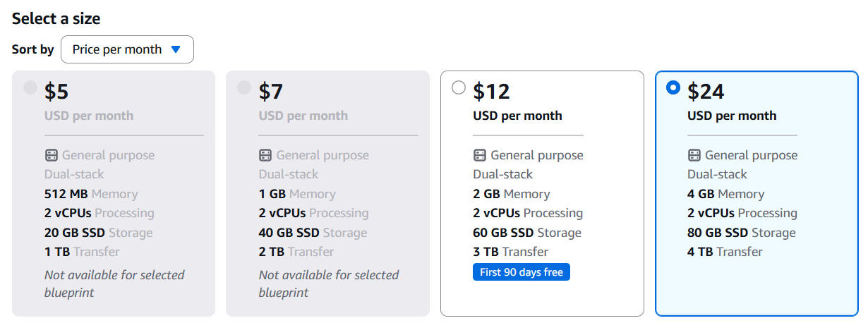Viewport: 868px width, 323px height.
Task: Click the 512 MB Memory text
Action: [91, 194]
